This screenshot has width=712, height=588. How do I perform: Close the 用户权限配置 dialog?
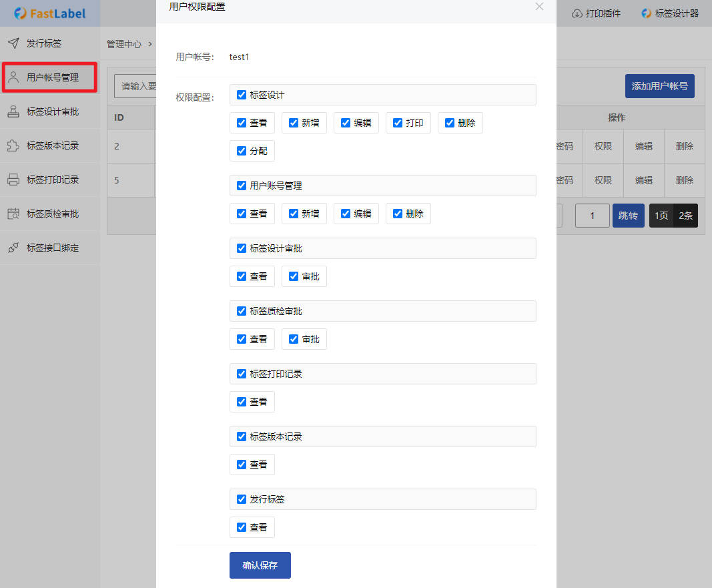(539, 7)
